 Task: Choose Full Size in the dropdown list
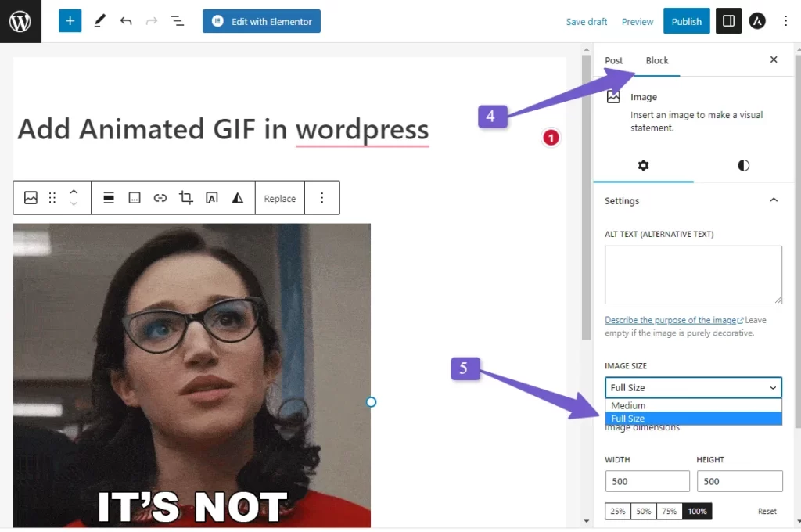(x=693, y=419)
